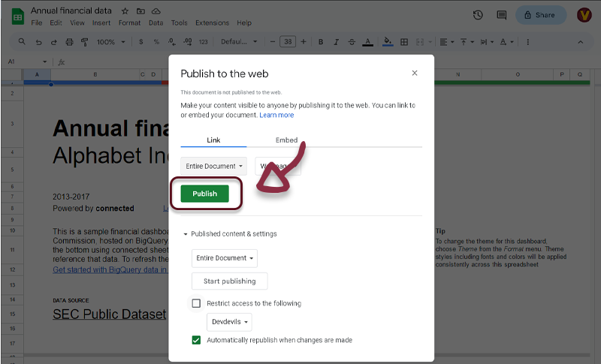Select the Link tab
The height and width of the screenshot is (364, 601).
(213, 140)
